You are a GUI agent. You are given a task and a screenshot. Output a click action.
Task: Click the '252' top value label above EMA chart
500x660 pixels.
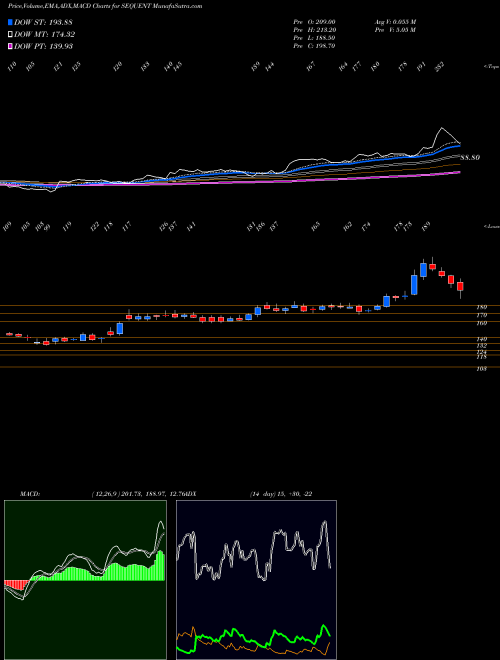pyautogui.click(x=440, y=67)
